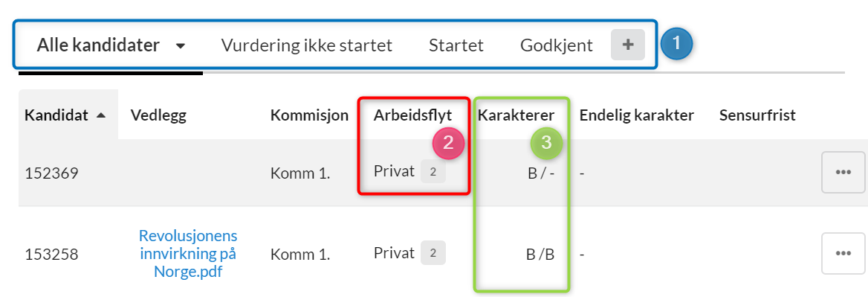This screenshot has width=868, height=297.
Task: Open the more-options menu for candidate 152369
Action: click(843, 173)
